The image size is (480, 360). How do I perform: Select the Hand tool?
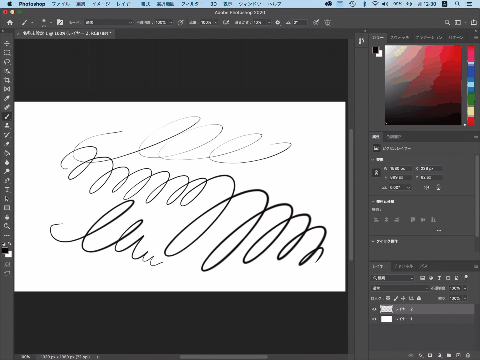tap(7, 217)
